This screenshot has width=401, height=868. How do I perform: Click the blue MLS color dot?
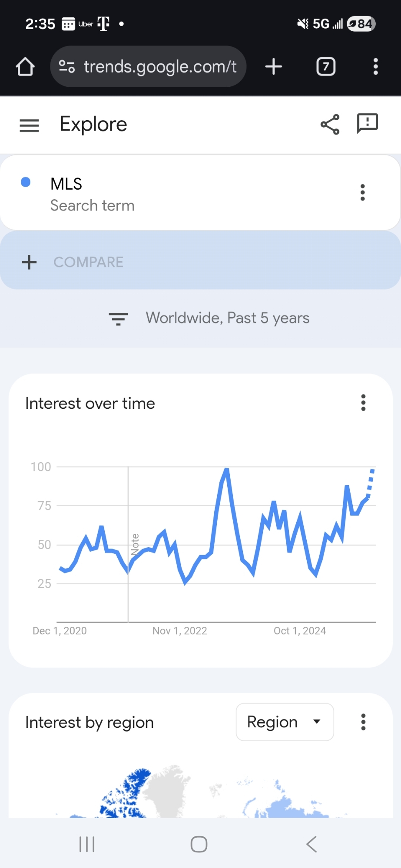point(26,182)
